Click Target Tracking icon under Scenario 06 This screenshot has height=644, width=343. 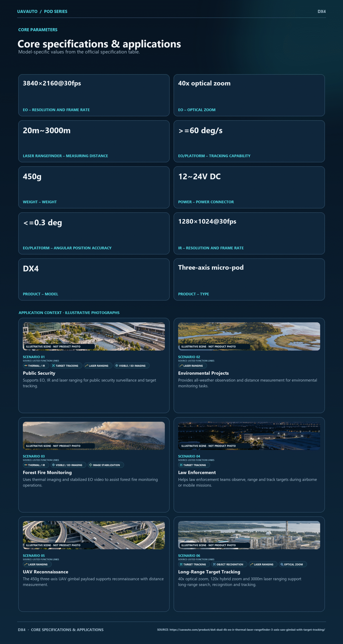[181, 565]
